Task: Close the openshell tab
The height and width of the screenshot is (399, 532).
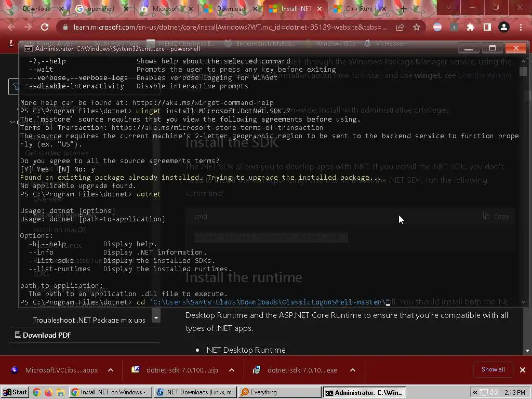Action: coord(126,9)
